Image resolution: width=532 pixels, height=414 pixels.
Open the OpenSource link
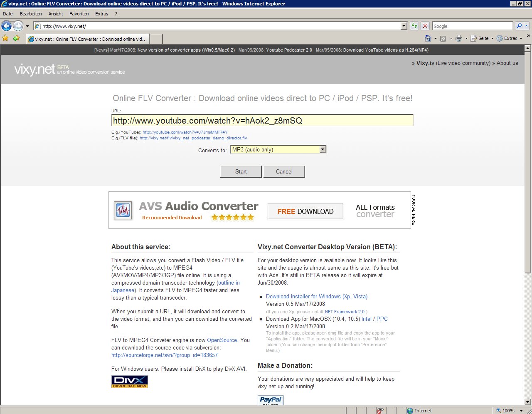pos(222,340)
